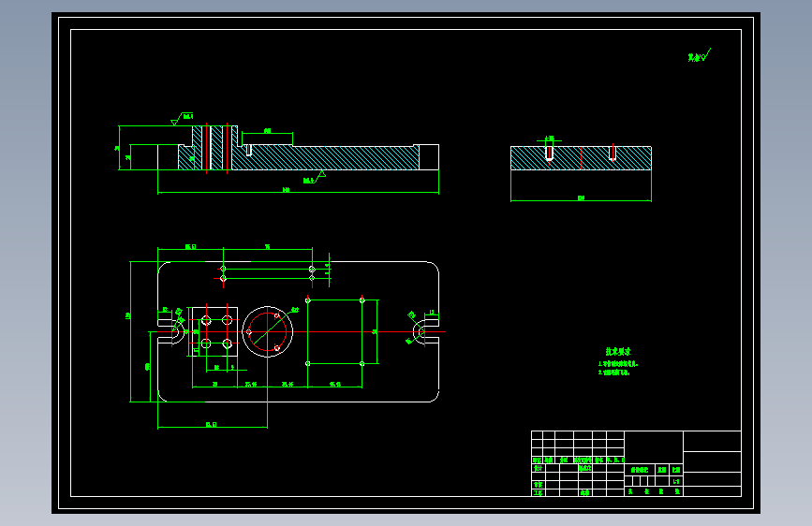Pick the left U-shaped slot in plan view

[x=171, y=332]
